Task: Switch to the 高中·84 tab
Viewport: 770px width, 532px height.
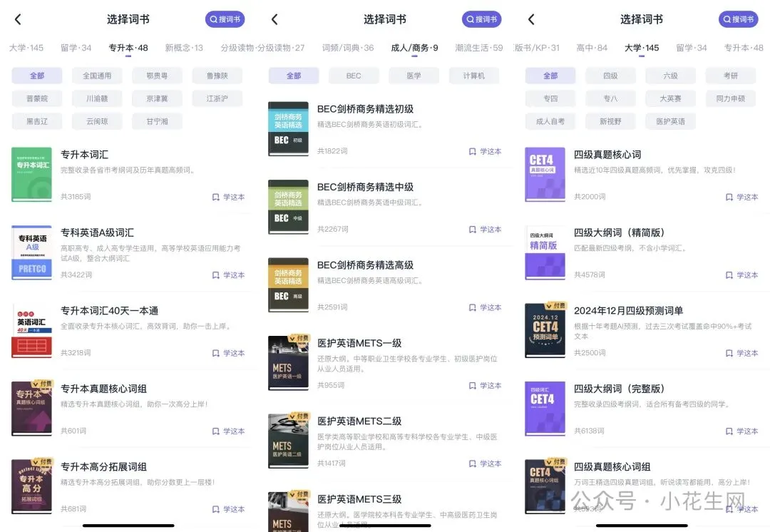Action: click(x=592, y=48)
